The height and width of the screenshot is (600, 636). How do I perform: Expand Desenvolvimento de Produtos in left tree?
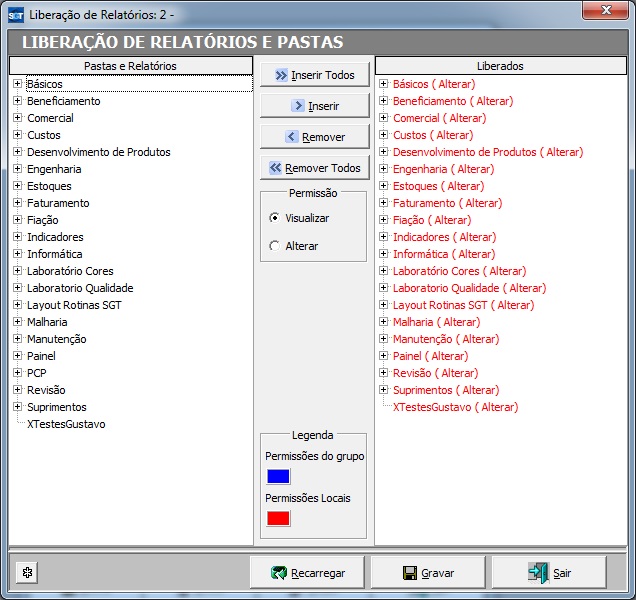[17, 152]
